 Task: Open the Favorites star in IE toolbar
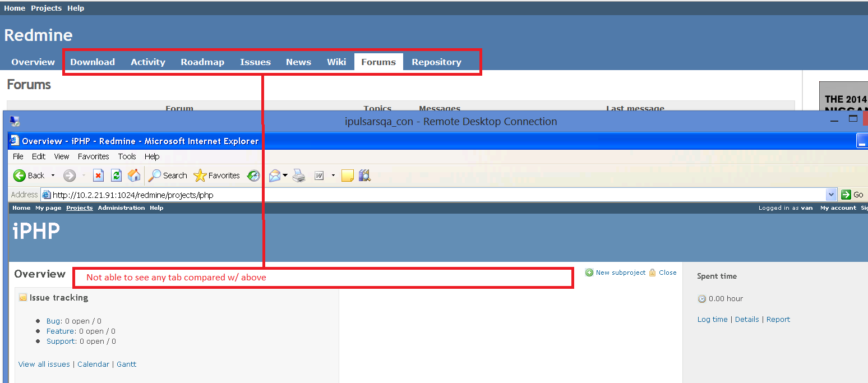(216, 176)
